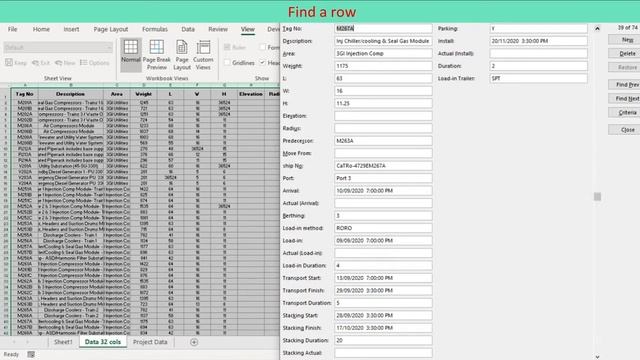Click the Area column header cell
Screen dimensions: 640x360
click(x=117, y=94)
